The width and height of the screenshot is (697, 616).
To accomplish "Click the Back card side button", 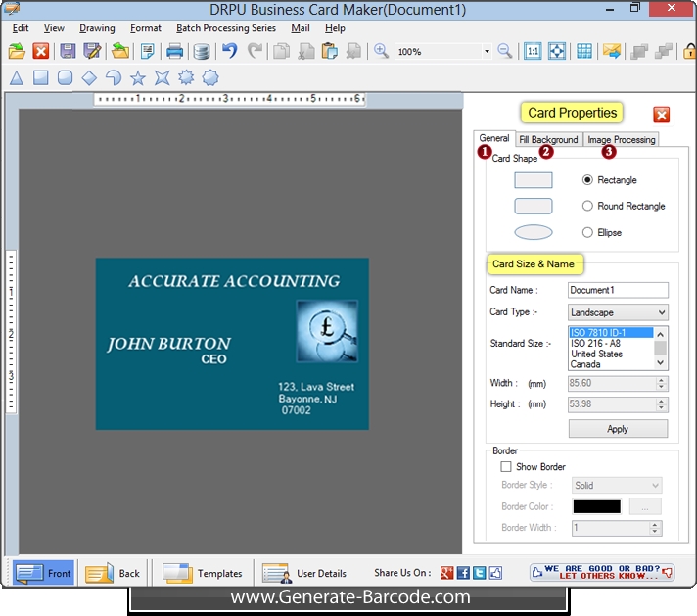I will coord(113,573).
